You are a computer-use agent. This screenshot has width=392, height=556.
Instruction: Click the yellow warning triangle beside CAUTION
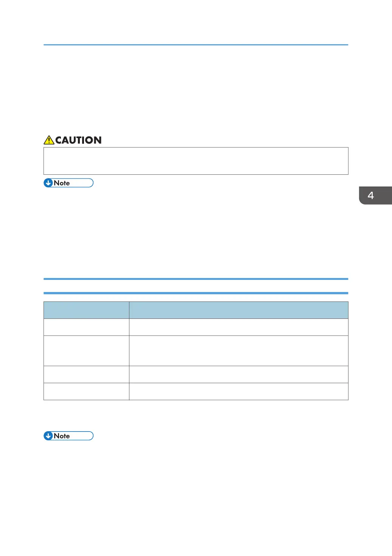(x=49, y=140)
